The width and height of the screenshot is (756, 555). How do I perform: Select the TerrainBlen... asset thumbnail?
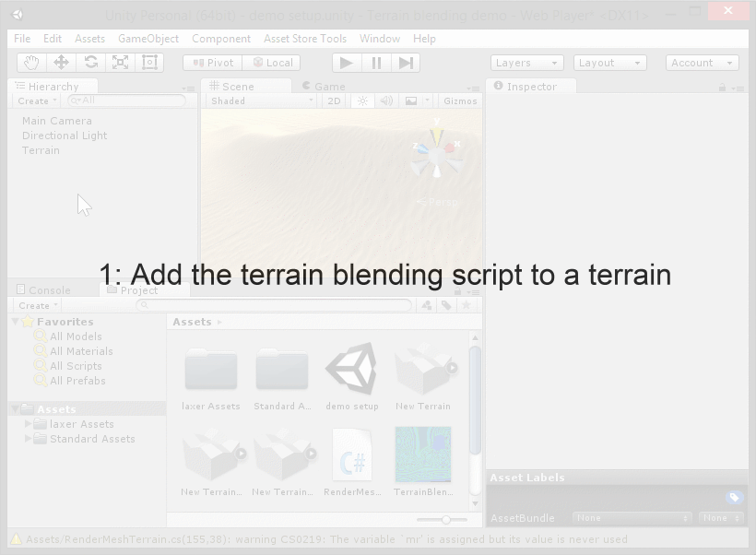[x=423, y=455]
